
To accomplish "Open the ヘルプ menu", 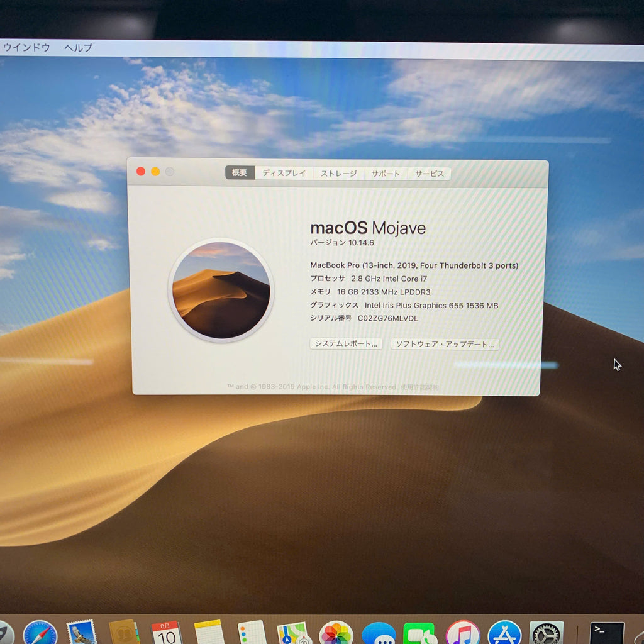I will pos(79,48).
